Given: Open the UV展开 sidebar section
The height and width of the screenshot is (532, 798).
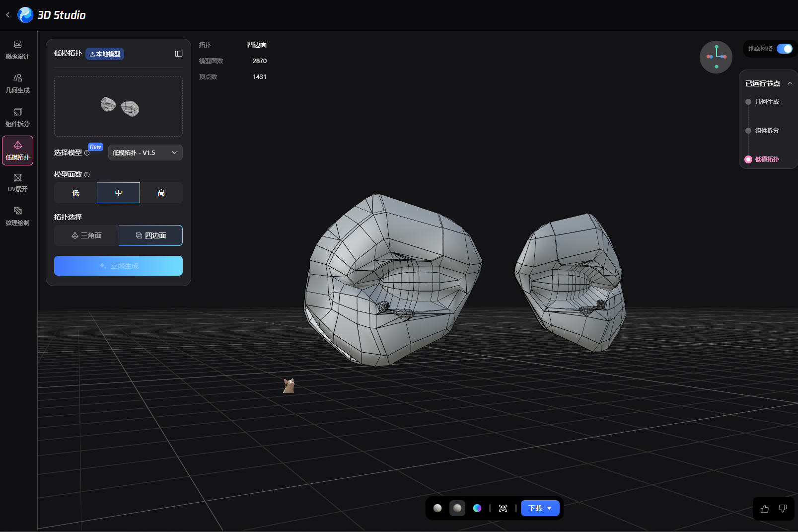Looking at the screenshot, I should pyautogui.click(x=17, y=182).
